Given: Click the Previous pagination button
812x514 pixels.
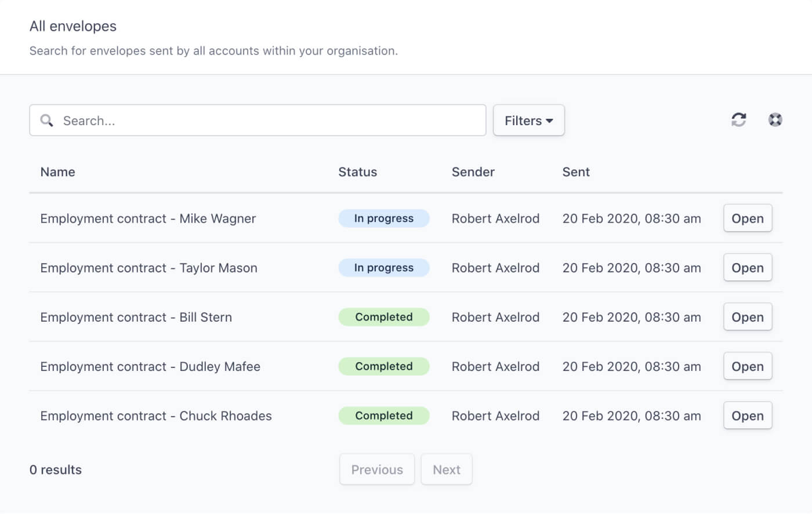Looking at the screenshot, I should coord(376,469).
